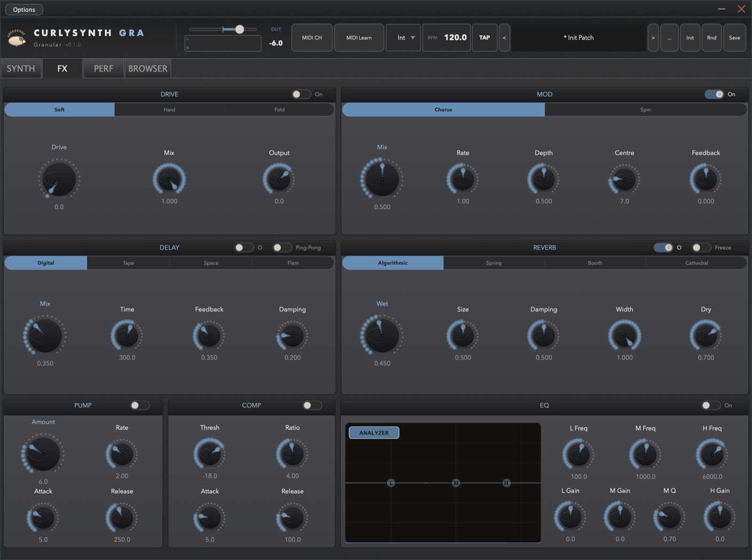
Task: Click the Drive amount knob
Action: point(59,179)
